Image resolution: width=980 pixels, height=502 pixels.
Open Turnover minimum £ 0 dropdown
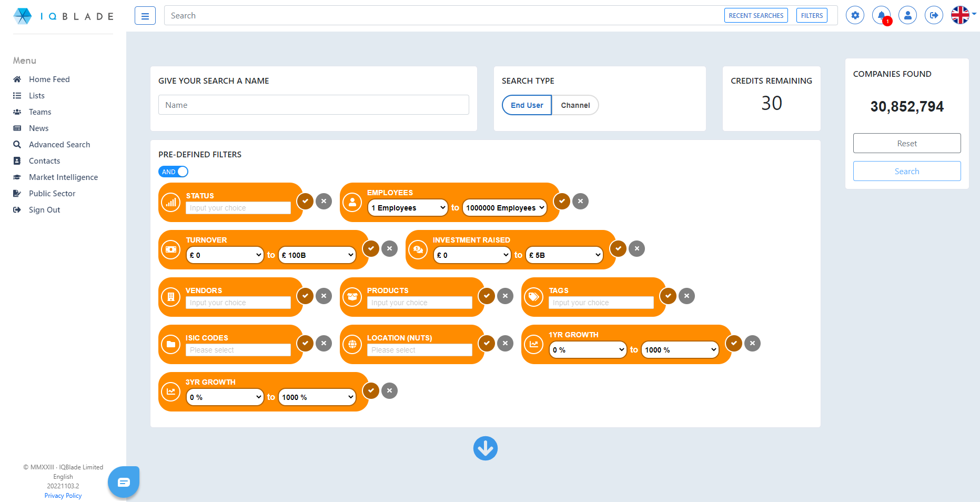pos(225,255)
